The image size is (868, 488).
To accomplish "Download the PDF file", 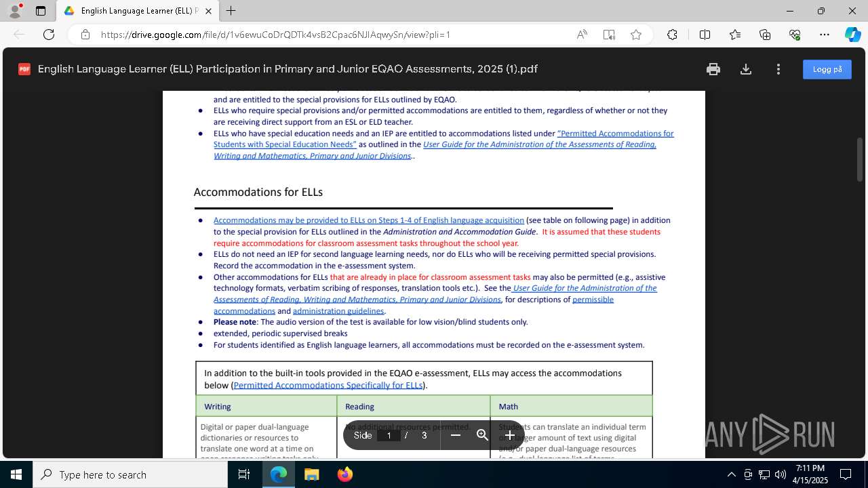I will click(x=746, y=69).
